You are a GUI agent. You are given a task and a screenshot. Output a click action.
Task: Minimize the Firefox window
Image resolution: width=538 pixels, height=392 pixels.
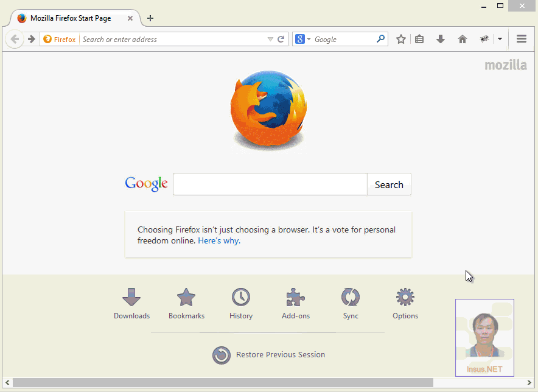tap(484, 6)
